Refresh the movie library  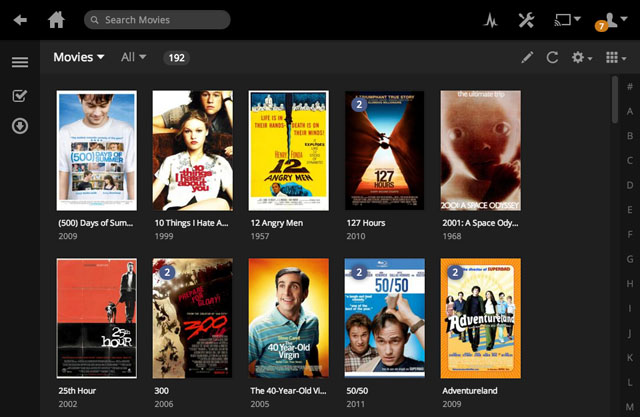(552, 58)
